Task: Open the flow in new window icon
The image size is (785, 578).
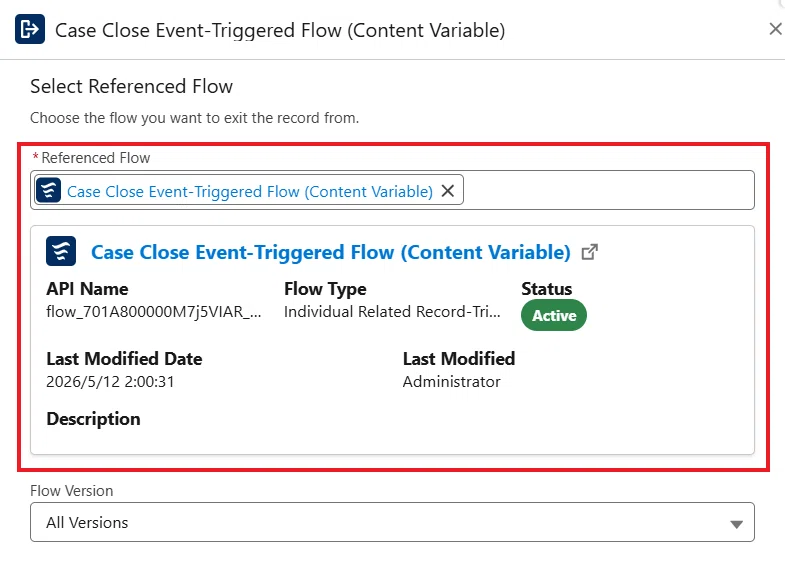Action: pyautogui.click(x=590, y=252)
